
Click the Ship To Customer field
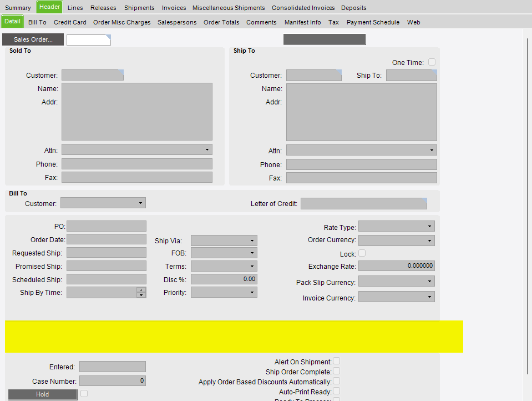(x=314, y=76)
